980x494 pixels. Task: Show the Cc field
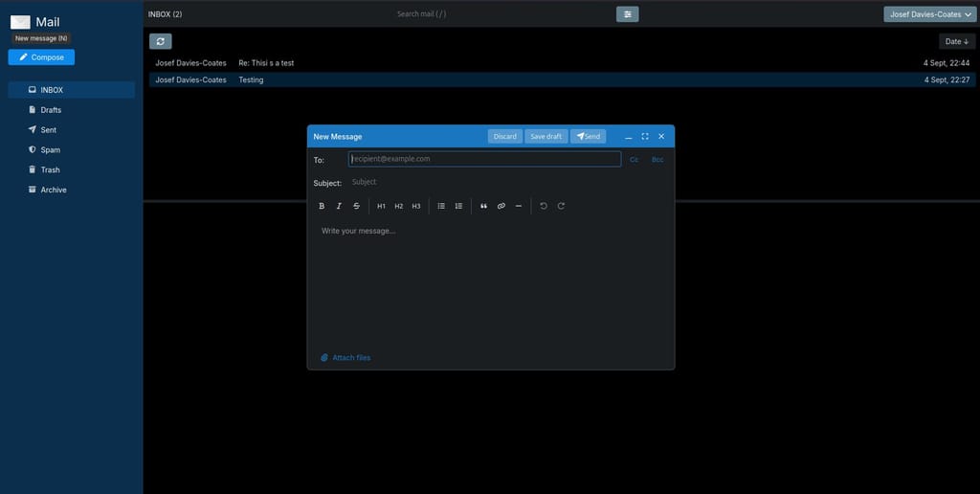point(635,160)
